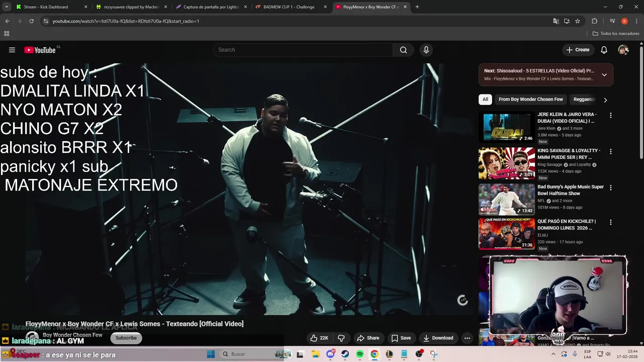Select From Boy Wonder Chosen Few chip
Viewport: 644px width, 362px height.
(531, 100)
